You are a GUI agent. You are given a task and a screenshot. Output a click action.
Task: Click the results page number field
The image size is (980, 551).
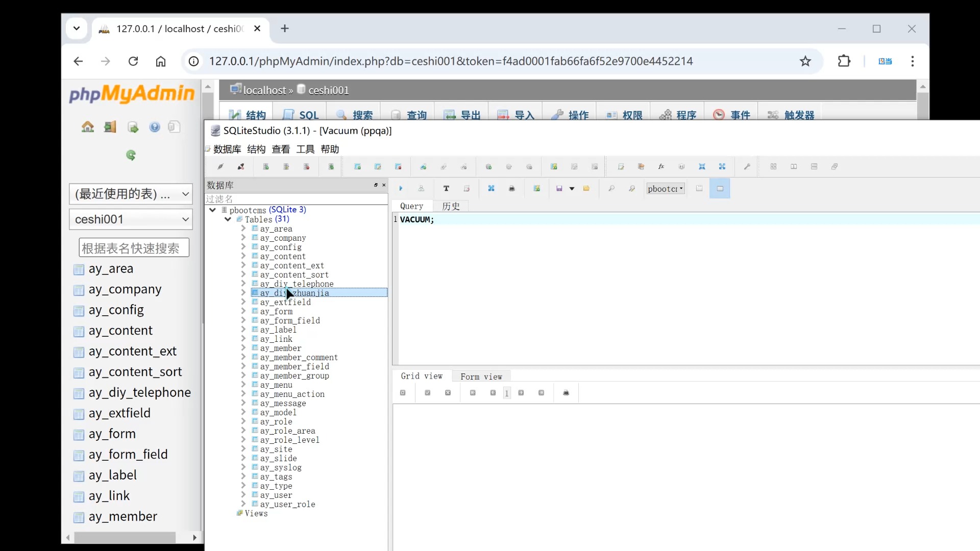tap(506, 393)
